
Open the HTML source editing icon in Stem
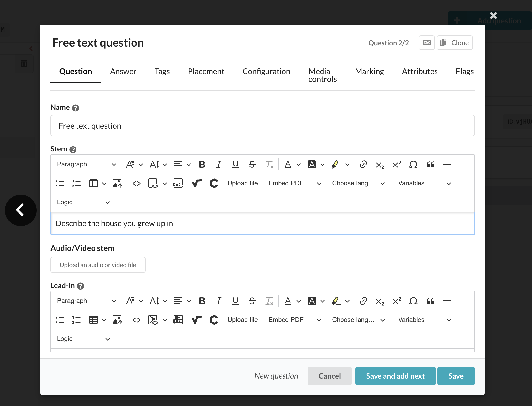coord(178,183)
